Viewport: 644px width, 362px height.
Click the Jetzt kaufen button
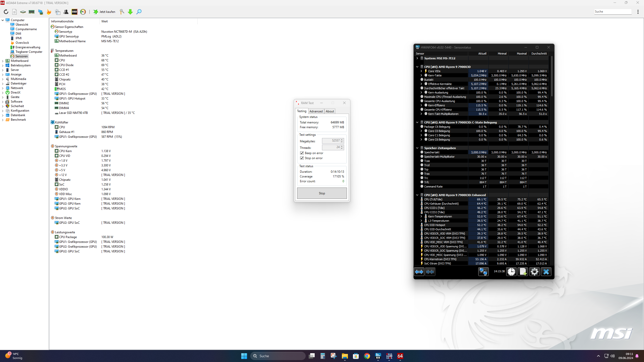pos(104,12)
